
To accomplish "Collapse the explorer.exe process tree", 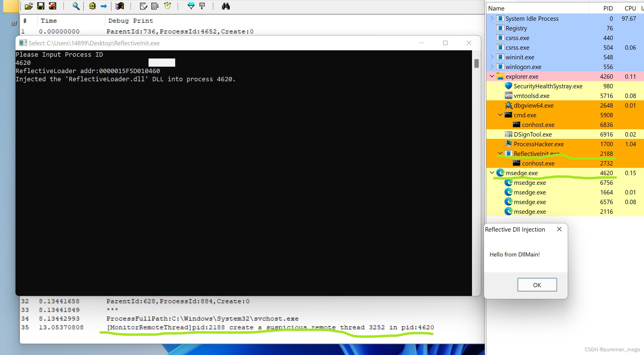I will click(492, 76).
